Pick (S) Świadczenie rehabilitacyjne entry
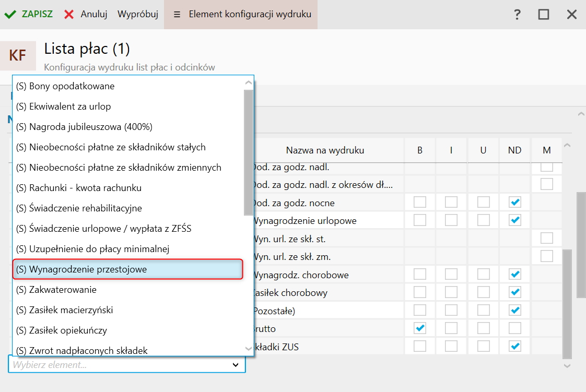Screen dimensions: 586x392 coord(78,208)
